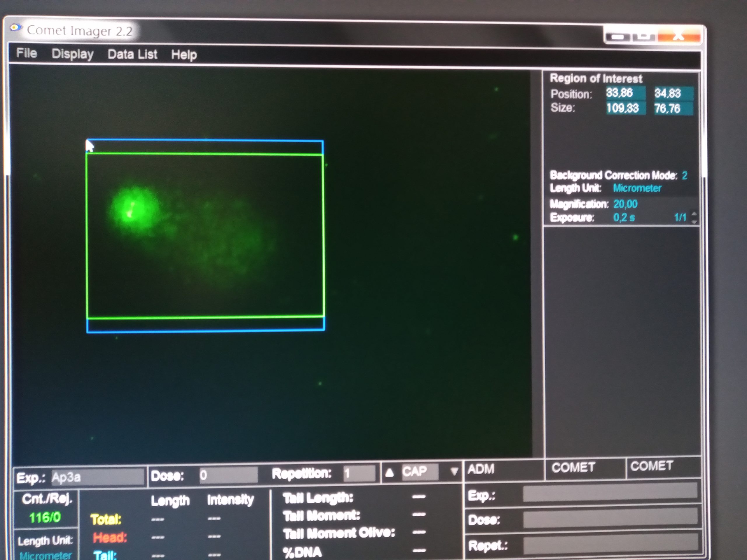Open the Display menu
Screen dimensions: 747x560
(72, 54)
